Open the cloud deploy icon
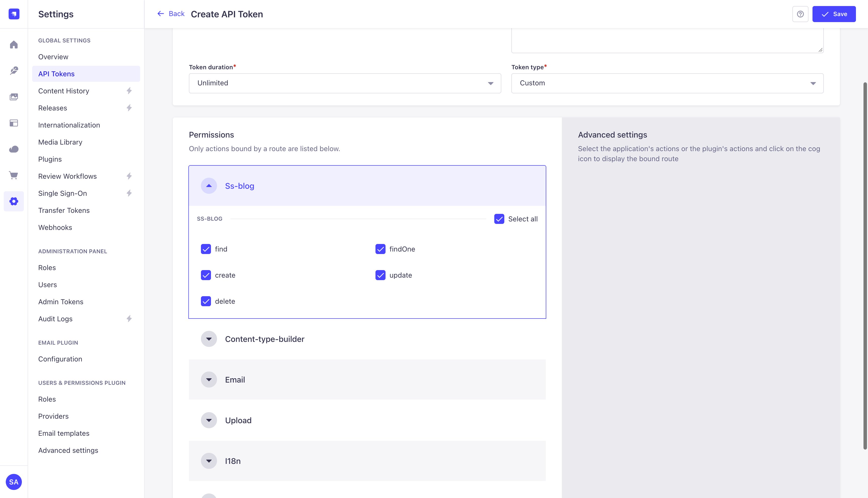 pyautogui.click(x=14, y=149)
